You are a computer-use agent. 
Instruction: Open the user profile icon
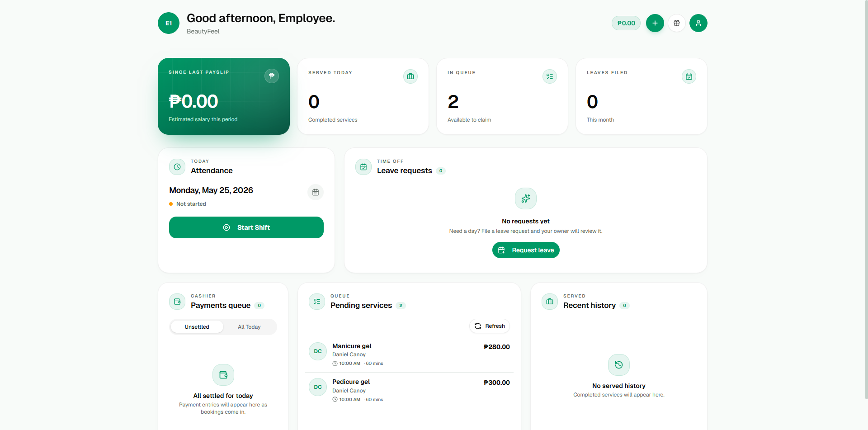698,23
